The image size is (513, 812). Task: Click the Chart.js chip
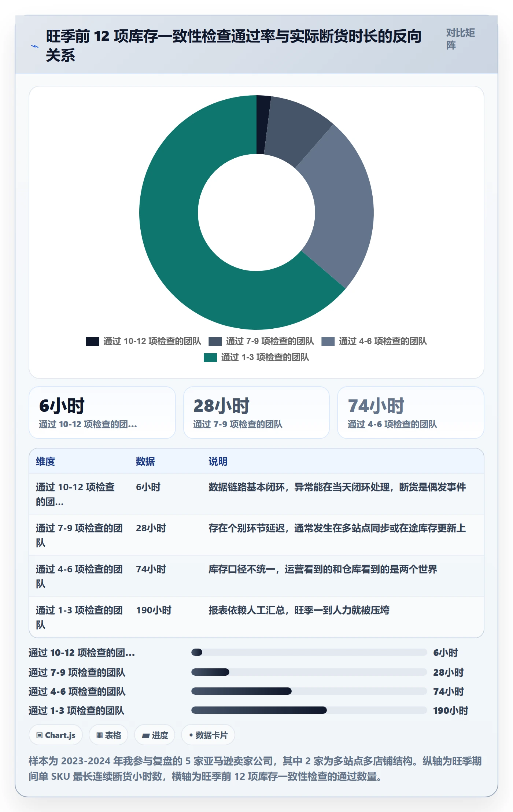tap(56, 735)
